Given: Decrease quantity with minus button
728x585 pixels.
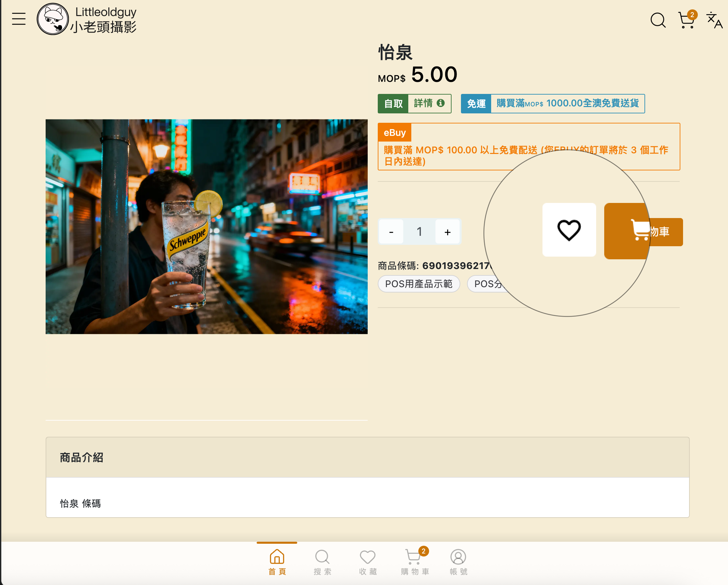Looking at the screenshot, I should tap(391, 232).
